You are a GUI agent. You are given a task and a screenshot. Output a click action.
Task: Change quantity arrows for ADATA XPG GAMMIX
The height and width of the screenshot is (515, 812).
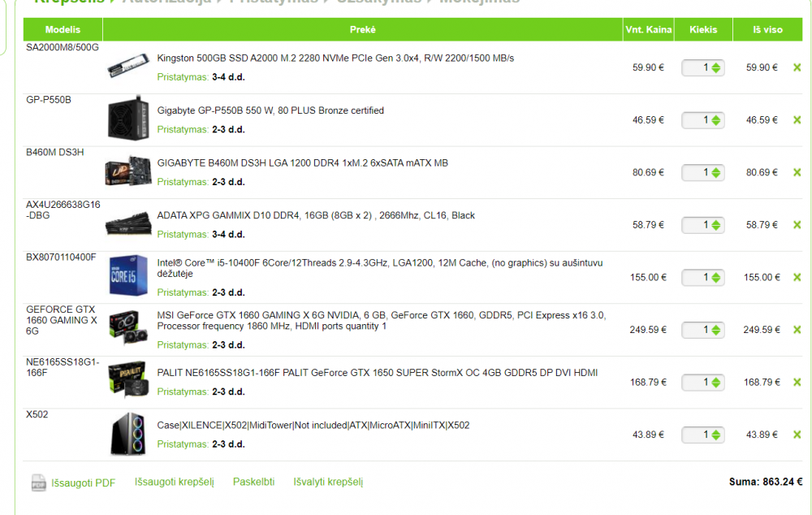pos(715,225)
